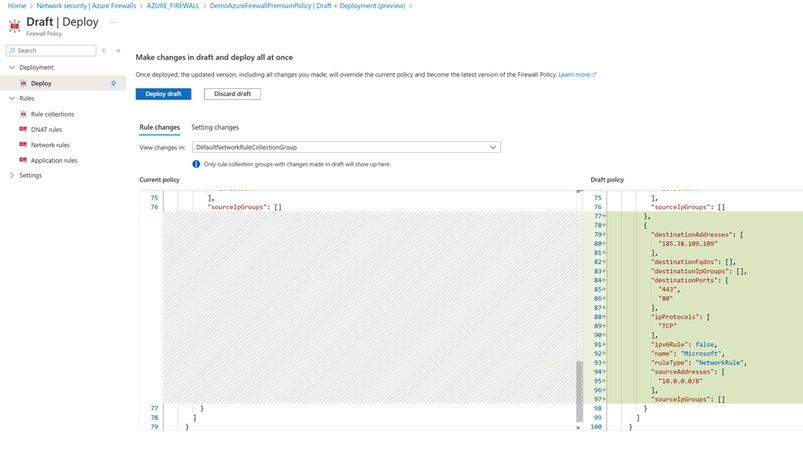
Task: Click the 185.38.109.109 destination address value
Action: point(688,244)
